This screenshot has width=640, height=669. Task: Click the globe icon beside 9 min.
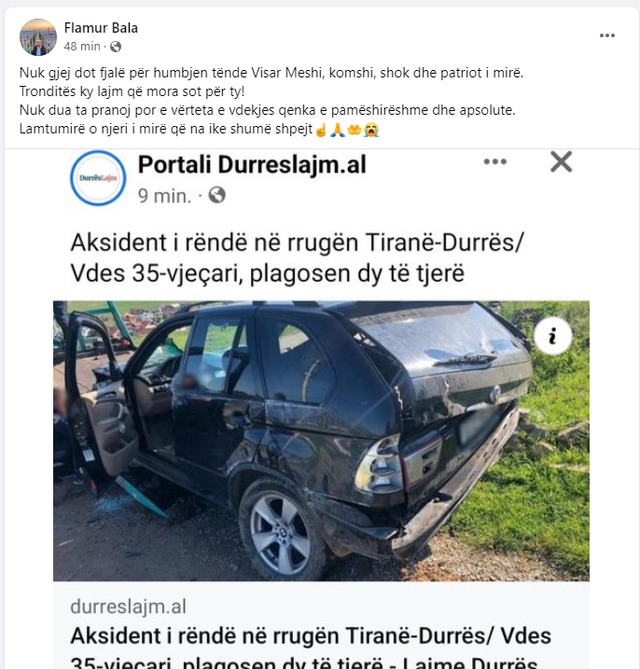coord(217,195)
